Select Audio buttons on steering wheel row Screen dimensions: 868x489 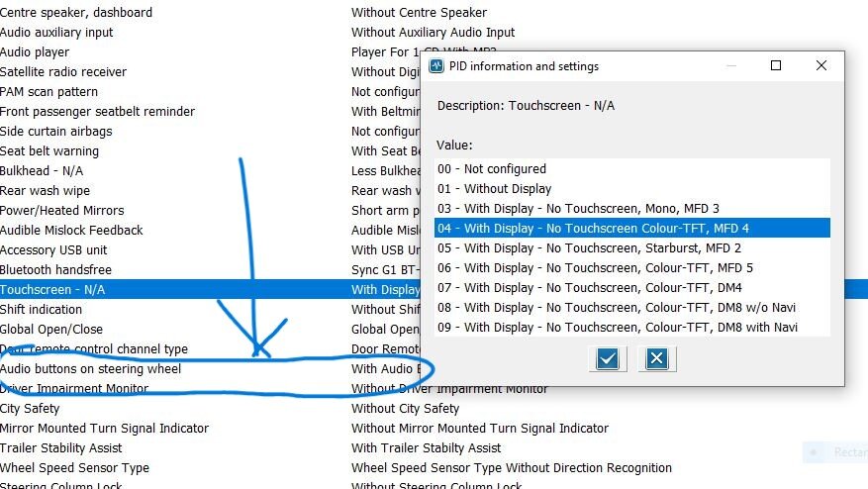coord(91,368)
